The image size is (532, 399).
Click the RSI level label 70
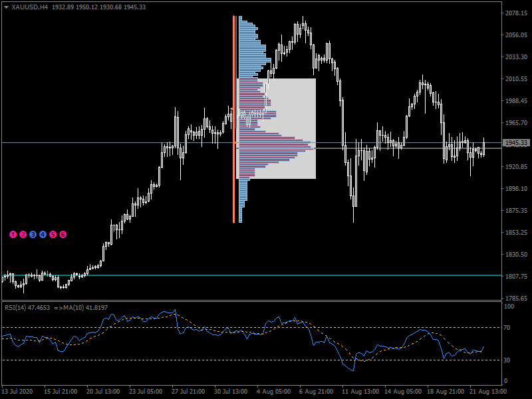pyautogui.click(x=507, y=328)
